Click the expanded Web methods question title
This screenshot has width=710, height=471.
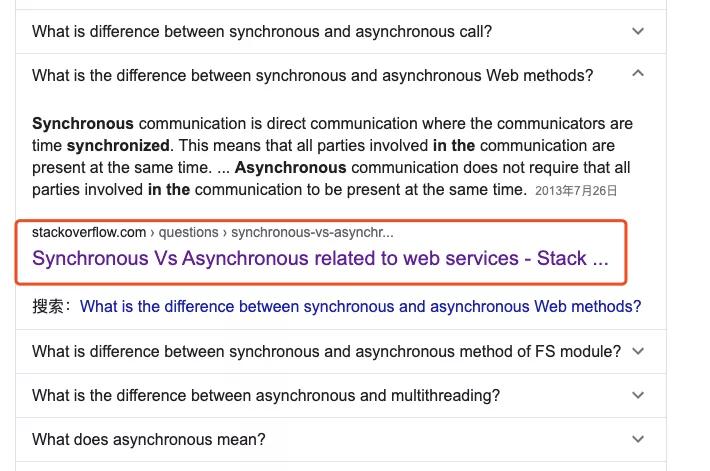click(x=312, y=75)
